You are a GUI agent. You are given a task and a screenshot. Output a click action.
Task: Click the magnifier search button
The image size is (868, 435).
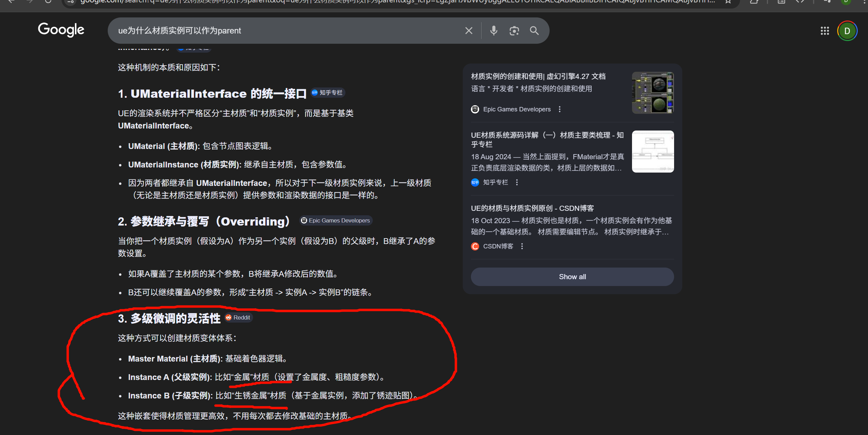click(x=534, y=31)
